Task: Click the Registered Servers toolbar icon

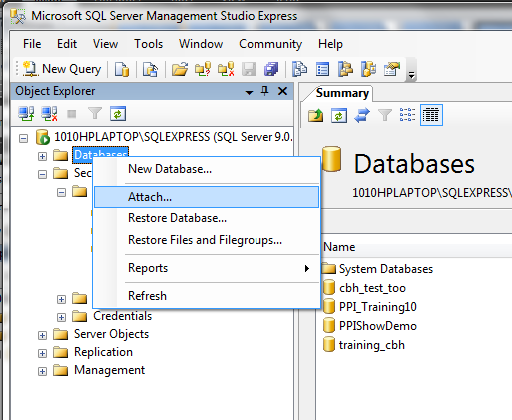Action: point(299,69)
